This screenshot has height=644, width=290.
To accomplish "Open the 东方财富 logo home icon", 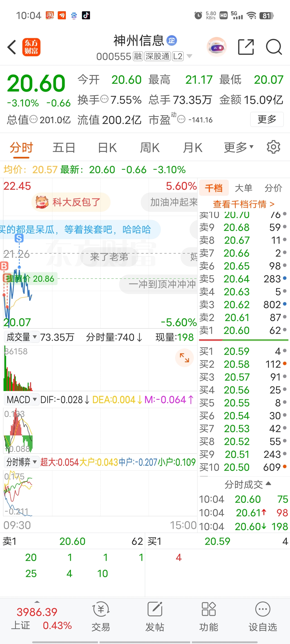I will pyautogui.click(x=31, y=47).
